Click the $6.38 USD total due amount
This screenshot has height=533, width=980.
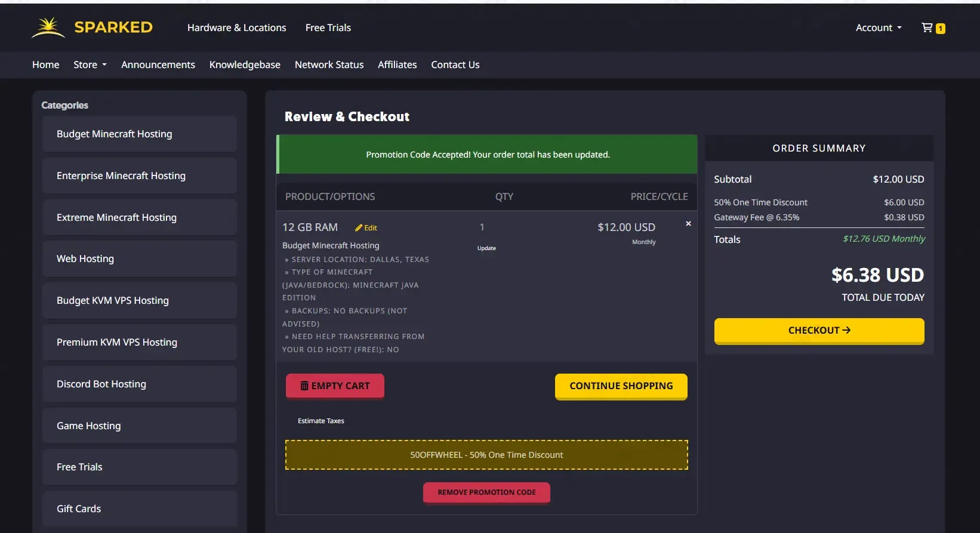click(877, 275)
